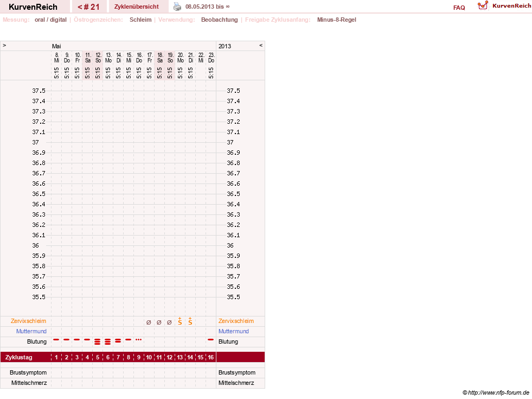Viewport: 532px width, 399px height.
Task: Click the date column 23. Do
Action: 211,58
